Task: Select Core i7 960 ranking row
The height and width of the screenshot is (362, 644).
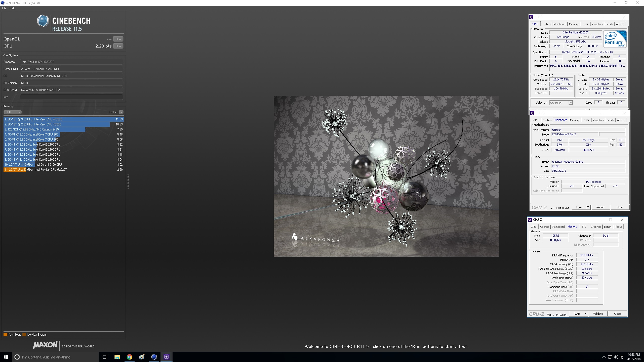Action: pos(63,134)
